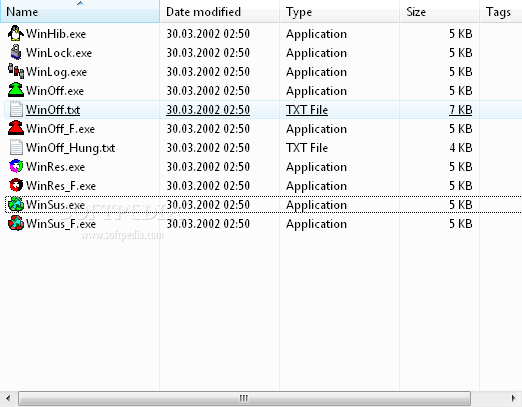Click the green WinSus.exe globe icon
This screenshot has height=407, width=522.
point(16,204)
